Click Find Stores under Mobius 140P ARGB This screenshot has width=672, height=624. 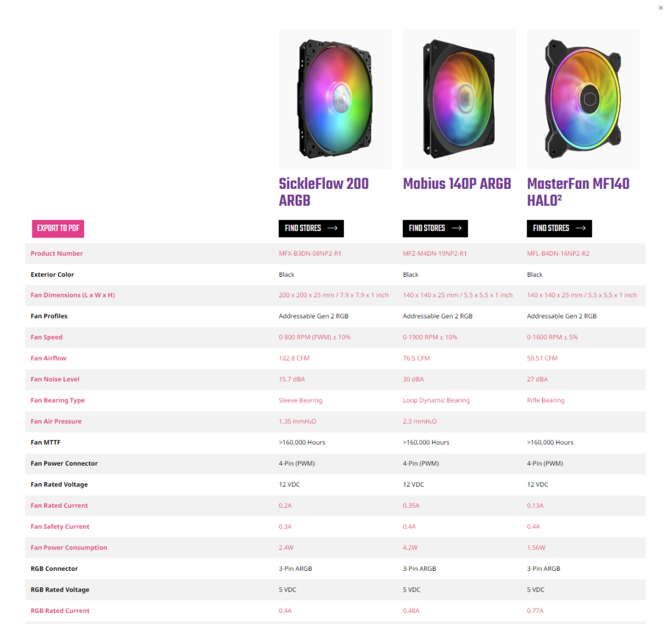point(428,228)
